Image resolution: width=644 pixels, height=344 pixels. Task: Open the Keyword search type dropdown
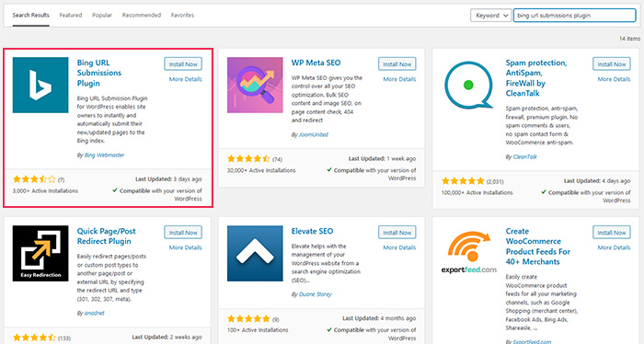tap(490, 16)
